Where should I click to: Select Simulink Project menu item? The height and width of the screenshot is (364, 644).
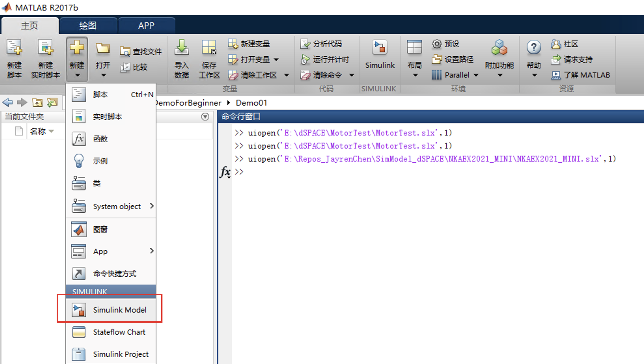pyautogui.click(x=111, y=354)
